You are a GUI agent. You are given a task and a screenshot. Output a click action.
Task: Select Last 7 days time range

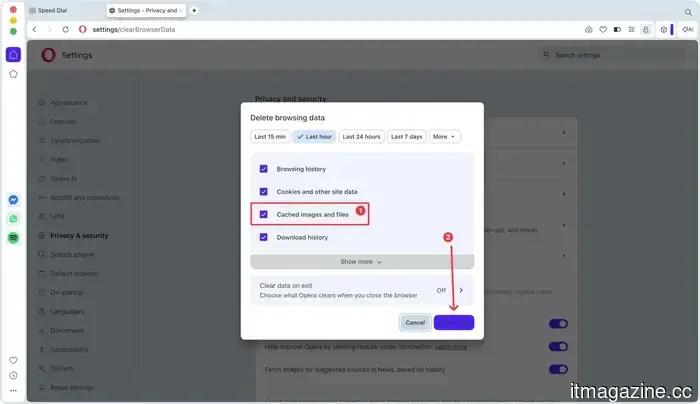406,137
